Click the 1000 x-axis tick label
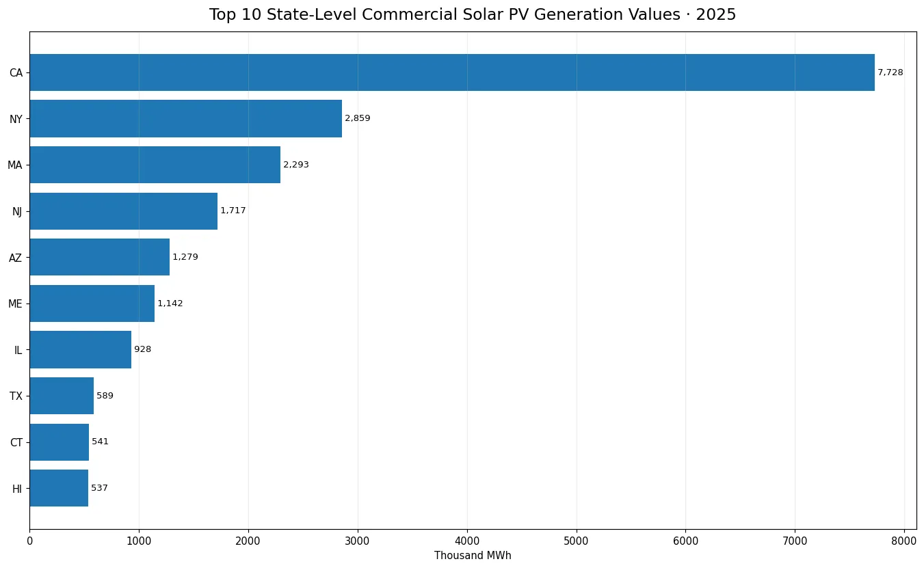 coord(139,540)
